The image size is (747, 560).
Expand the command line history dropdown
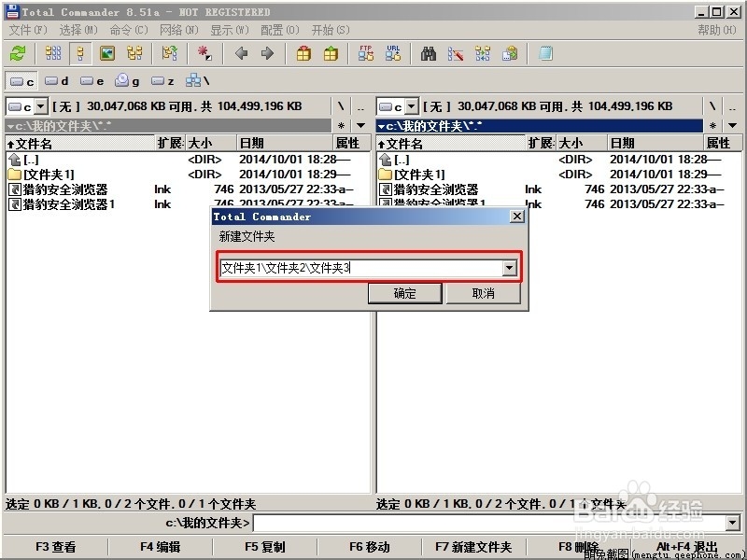733,524
